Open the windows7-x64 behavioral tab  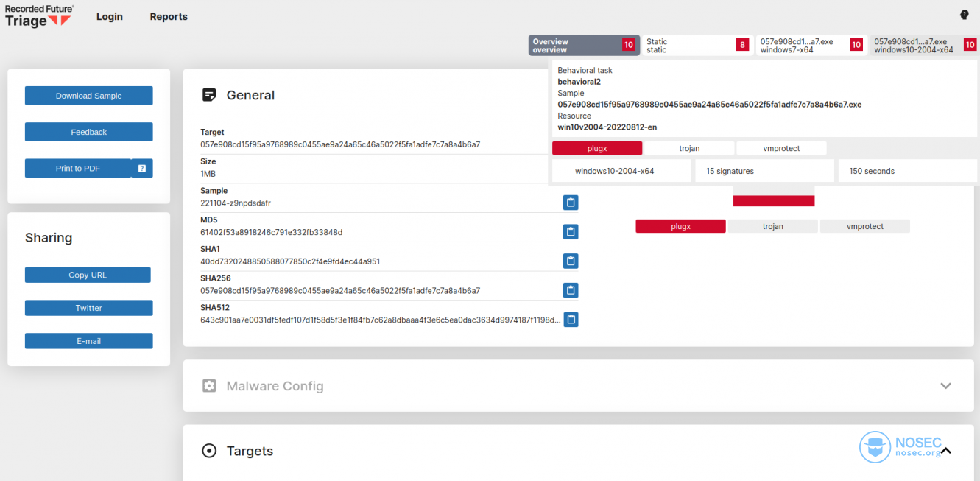click(811, 45)
